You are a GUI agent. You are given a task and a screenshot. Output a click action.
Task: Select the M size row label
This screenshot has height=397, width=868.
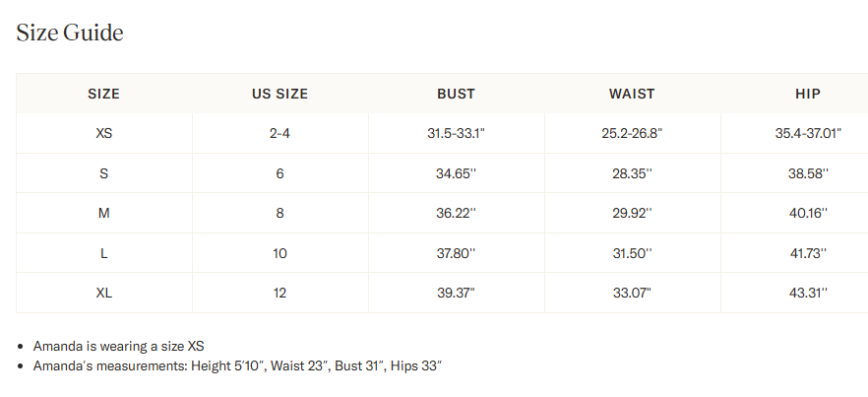[103, 213]
